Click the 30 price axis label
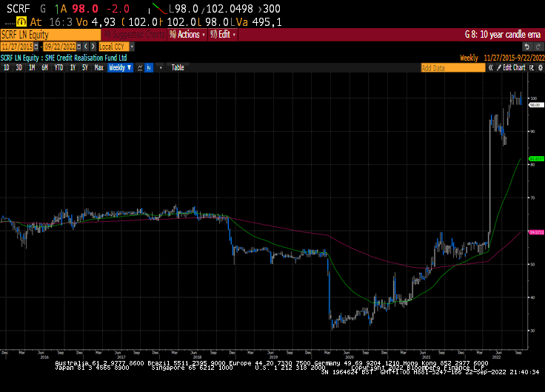Viewport: 545px width, 392px height. pos(532,331)
